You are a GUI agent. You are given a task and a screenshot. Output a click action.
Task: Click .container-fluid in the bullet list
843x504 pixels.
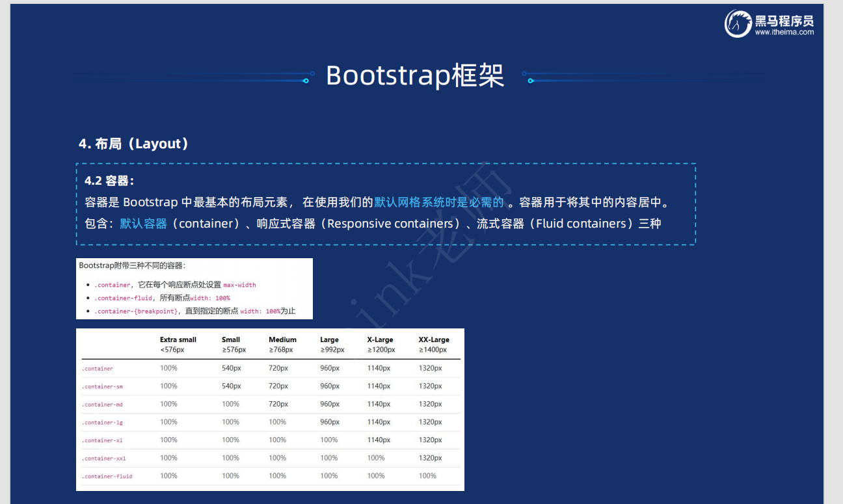pos(124,298)
